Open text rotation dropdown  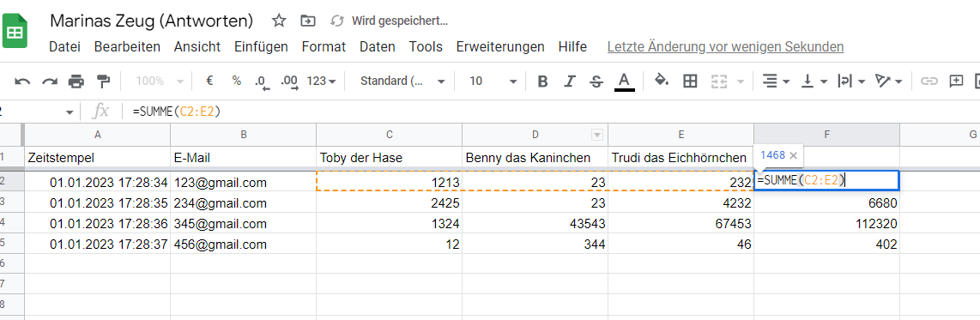click(889, 82)
